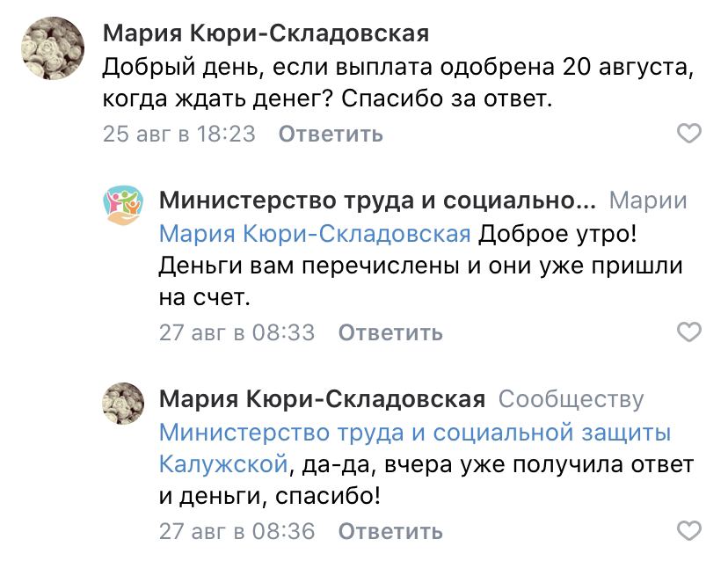Click Мария's avatar on the last reply
The height and width of the screenshot is (561, 728).
point(122,403)
